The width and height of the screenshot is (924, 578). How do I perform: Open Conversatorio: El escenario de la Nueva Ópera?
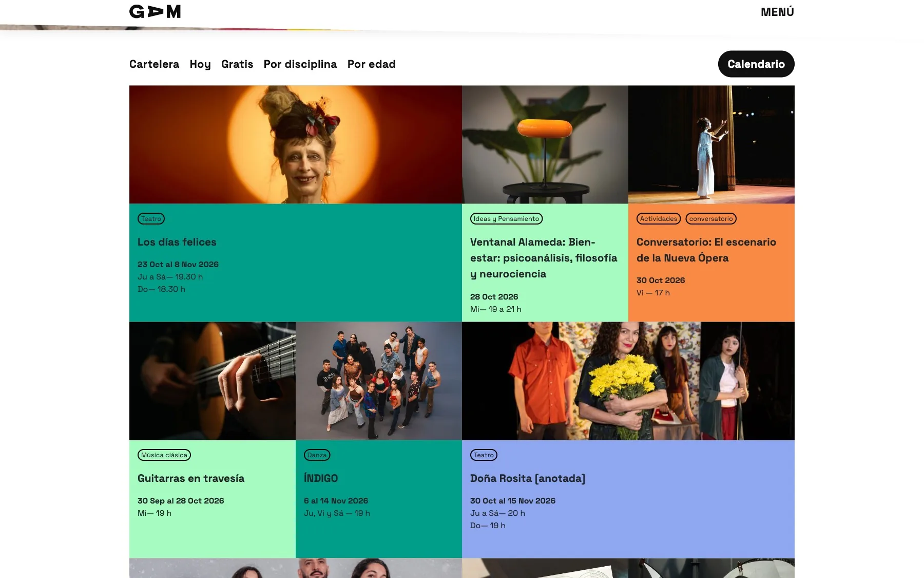pyautogui.click(x=706, y=250)
